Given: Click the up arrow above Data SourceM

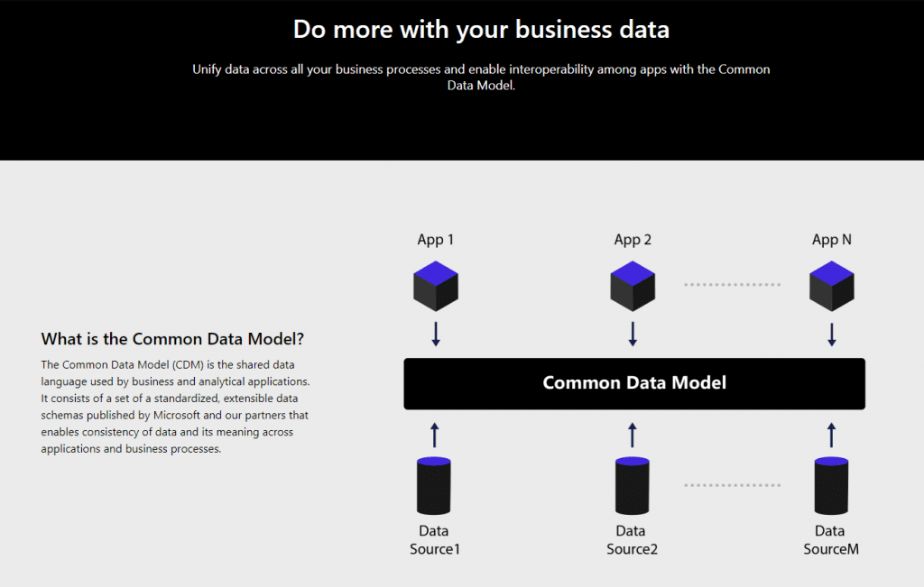Looking at the screenshot, I should pyautogui.click(x=831, y=435).
